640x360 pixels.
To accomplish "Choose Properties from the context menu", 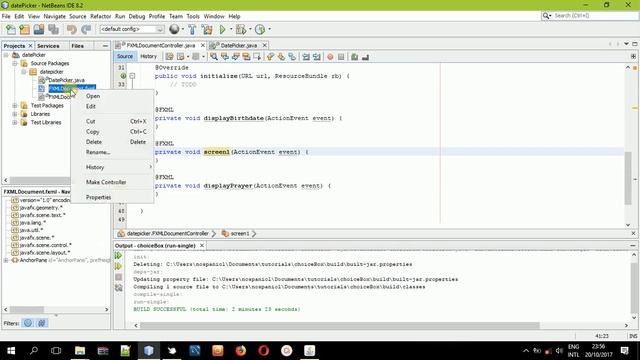I will (x=112, y=197).
